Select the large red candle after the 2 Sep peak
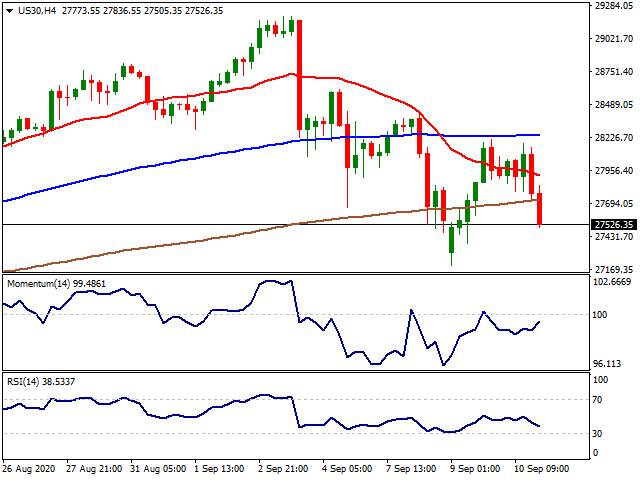This screenshot has height=480, width=640. (300, 74)
